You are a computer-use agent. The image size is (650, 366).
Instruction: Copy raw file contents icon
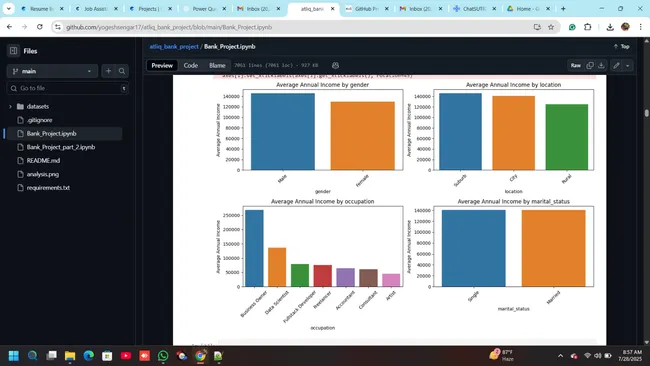[x=590, y=65]
